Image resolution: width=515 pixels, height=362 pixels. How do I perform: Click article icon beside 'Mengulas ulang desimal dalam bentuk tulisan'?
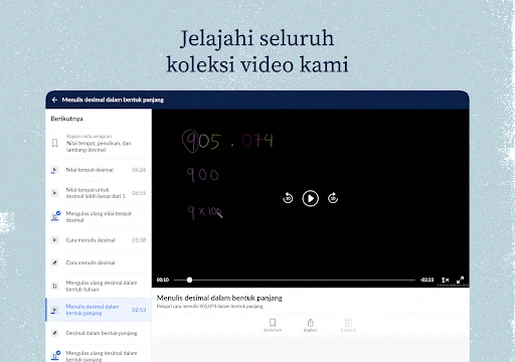(55, 286)
